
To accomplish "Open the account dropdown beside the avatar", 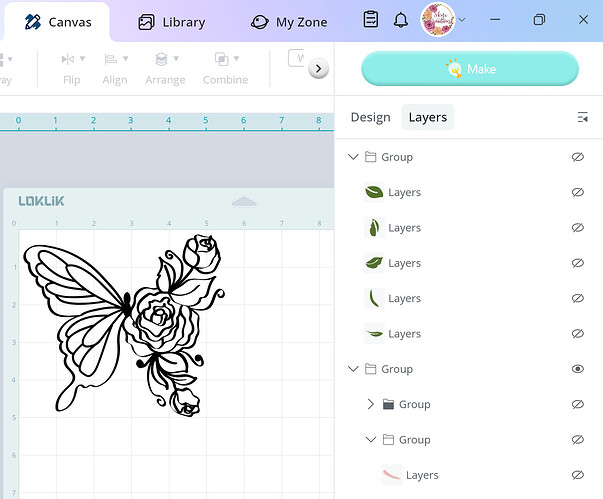I will tap(462, 20).
